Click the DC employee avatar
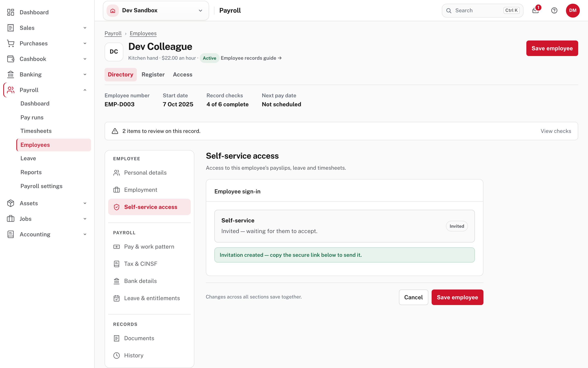588x368 pixels. click(114, 52)
